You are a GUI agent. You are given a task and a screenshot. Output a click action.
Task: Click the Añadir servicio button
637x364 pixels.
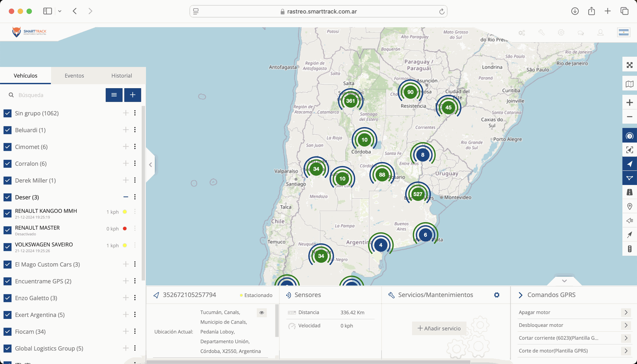[x=439, y=328]
